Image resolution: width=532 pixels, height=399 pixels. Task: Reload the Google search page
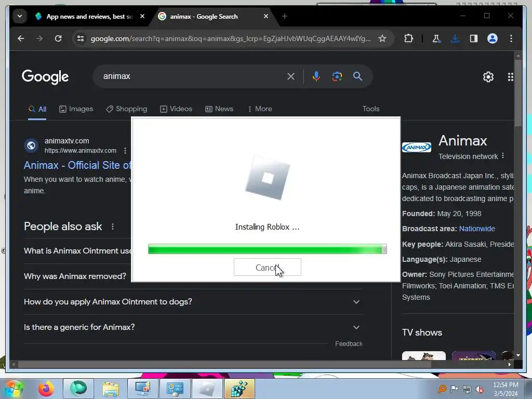pos(58,38)
